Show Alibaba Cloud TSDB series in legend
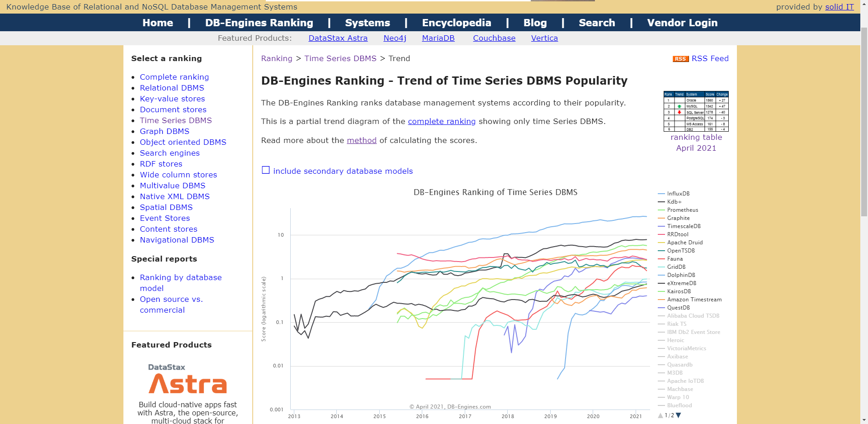The width and height of the screenshot is (868, 424). 689,316
